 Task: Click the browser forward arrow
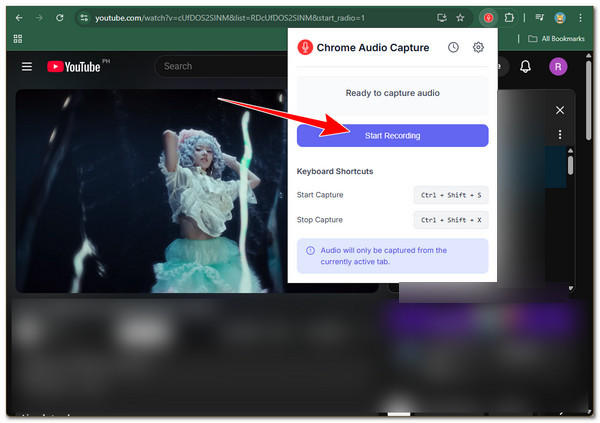click(39, 18)
